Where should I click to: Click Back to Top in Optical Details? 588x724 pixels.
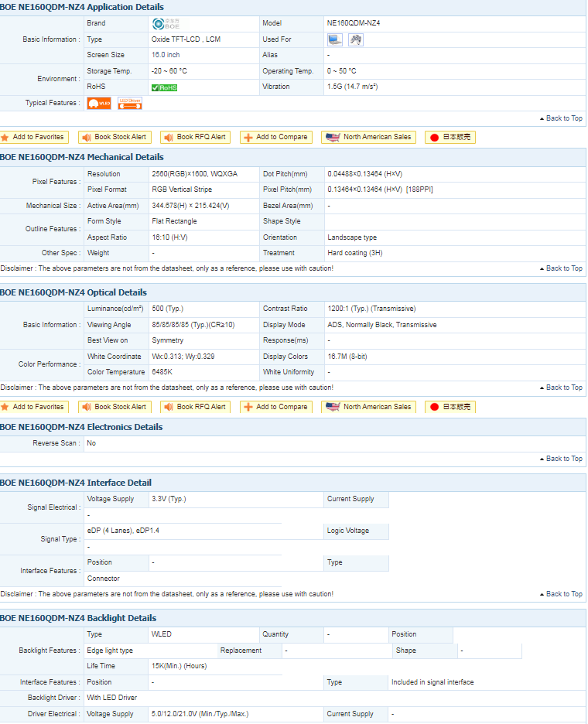tap(561, 388)
